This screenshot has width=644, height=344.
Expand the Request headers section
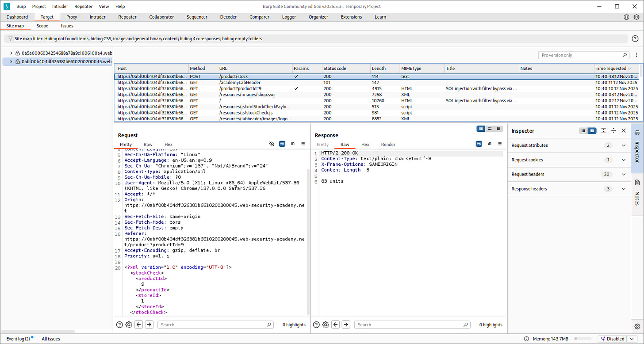(x=624, y=174)
